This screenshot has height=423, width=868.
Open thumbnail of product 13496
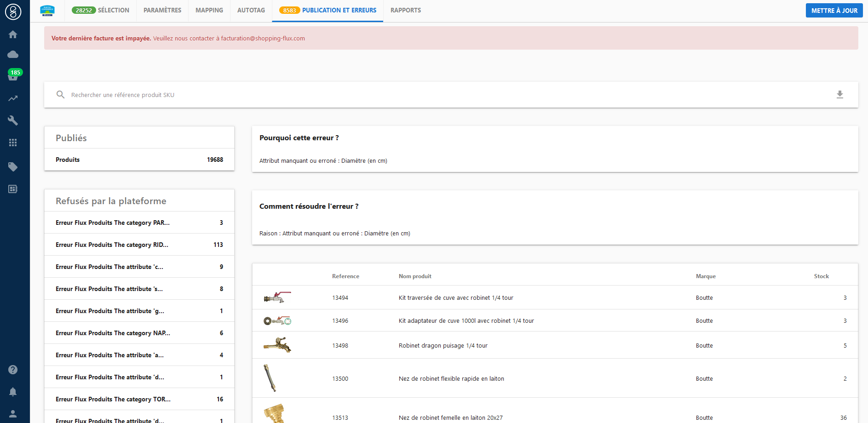[277, 320]
